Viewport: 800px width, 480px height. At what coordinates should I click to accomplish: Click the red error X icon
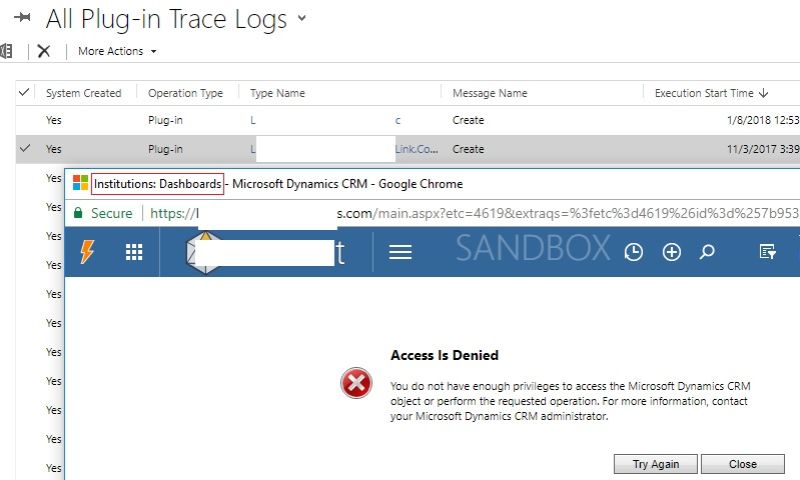(356, 383)
